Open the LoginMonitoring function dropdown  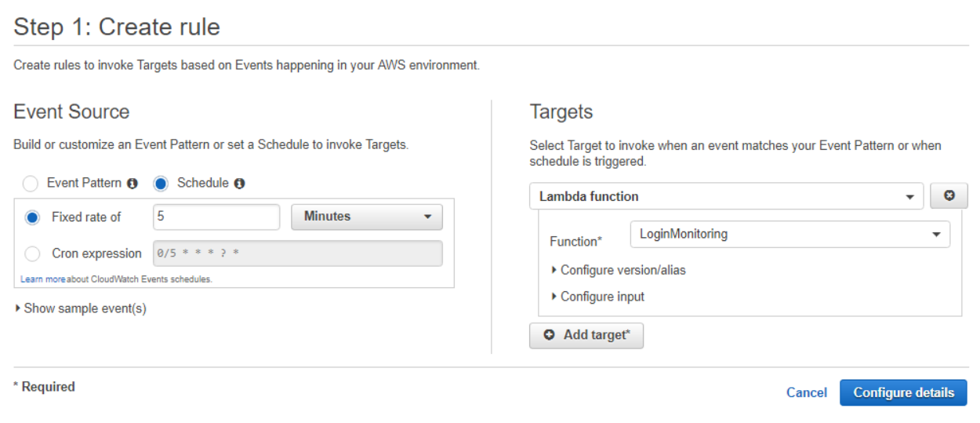790,234
